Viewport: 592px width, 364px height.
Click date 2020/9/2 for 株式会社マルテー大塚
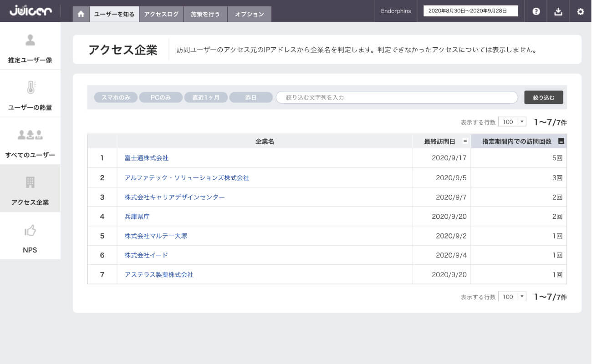pos(451,236)
